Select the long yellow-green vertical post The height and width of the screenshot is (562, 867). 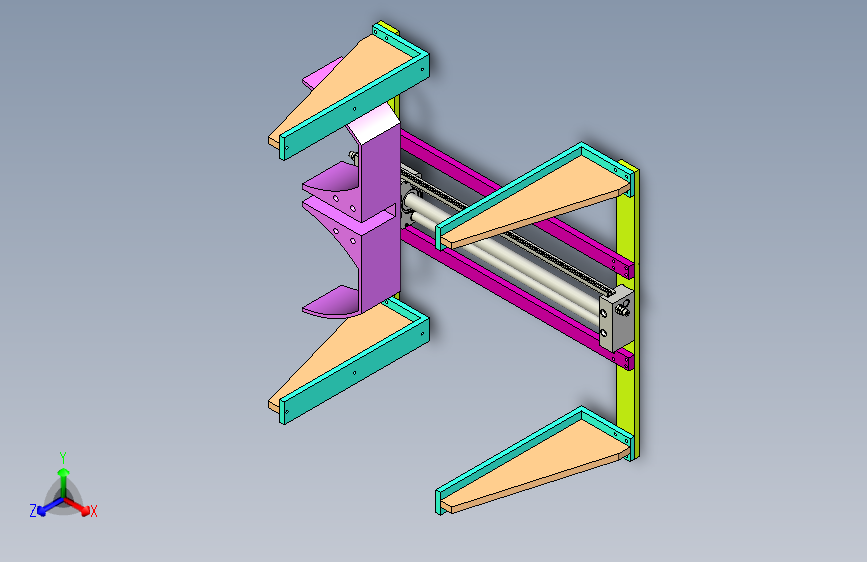[628, 310]
